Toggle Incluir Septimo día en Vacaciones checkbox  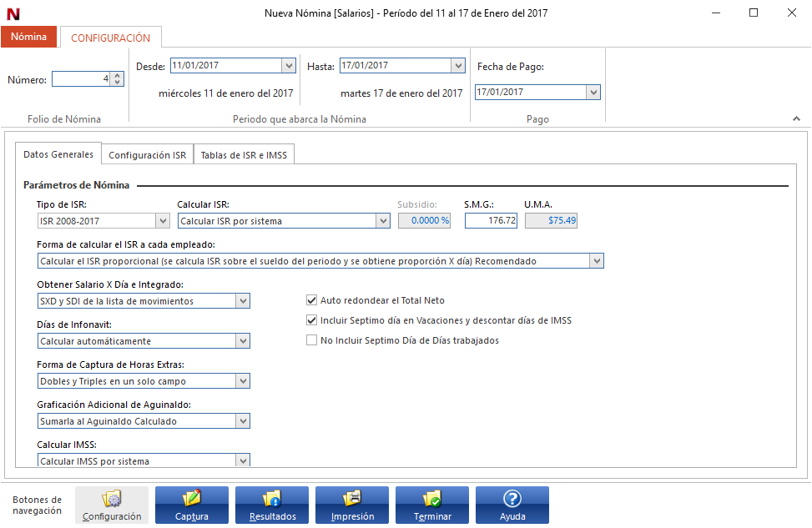click(312, 320)
